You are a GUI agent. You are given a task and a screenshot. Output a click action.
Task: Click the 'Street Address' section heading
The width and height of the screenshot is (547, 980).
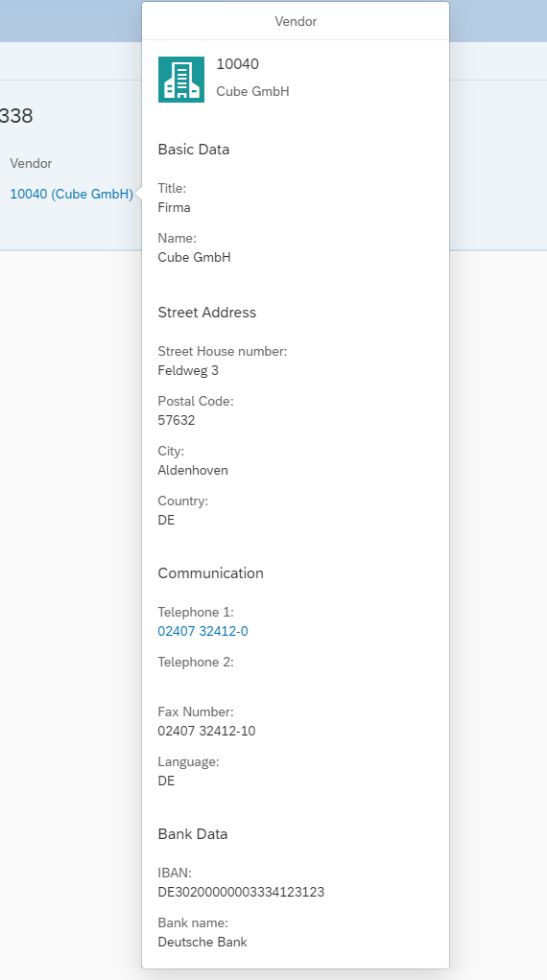[x=207, y=313]
